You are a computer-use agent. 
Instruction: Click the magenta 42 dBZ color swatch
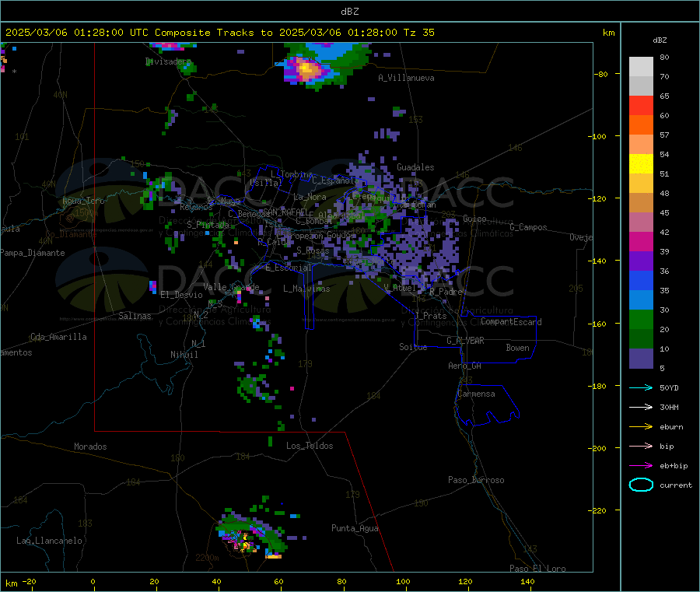pos(641,241)
